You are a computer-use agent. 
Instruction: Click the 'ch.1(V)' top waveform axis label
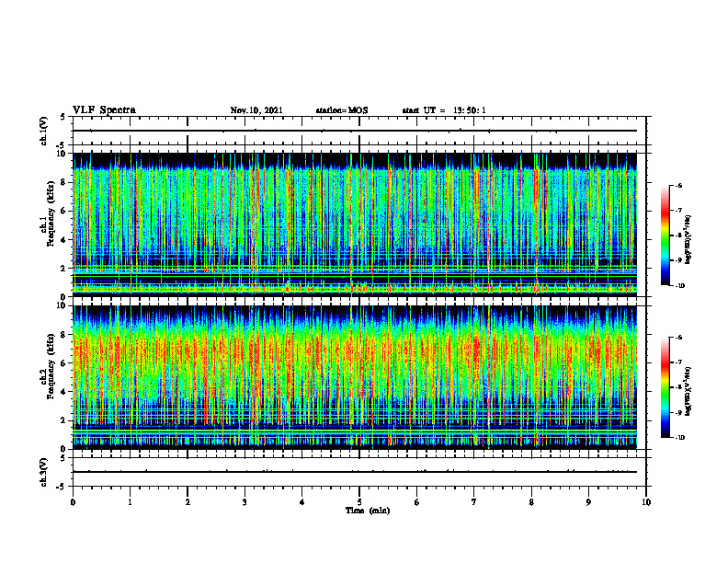click(x=43, y=131)
